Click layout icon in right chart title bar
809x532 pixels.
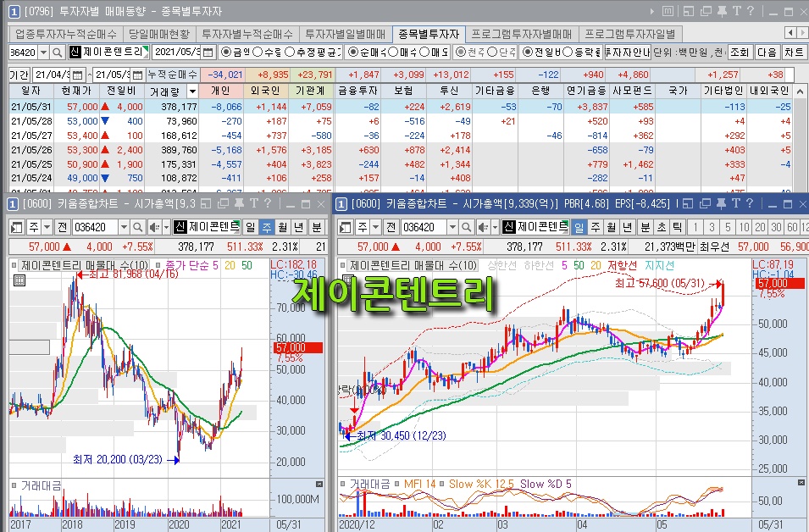pyautogui.click(x=687, y=204)
